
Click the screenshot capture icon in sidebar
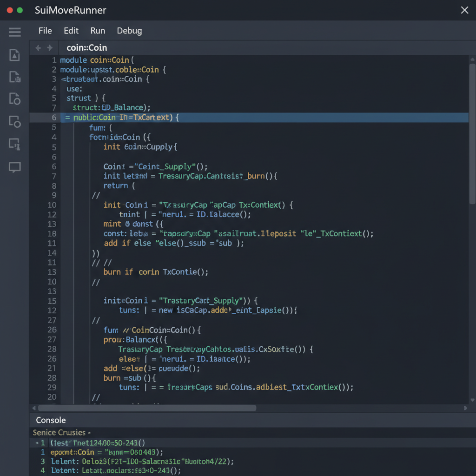[x=14, y=144]
